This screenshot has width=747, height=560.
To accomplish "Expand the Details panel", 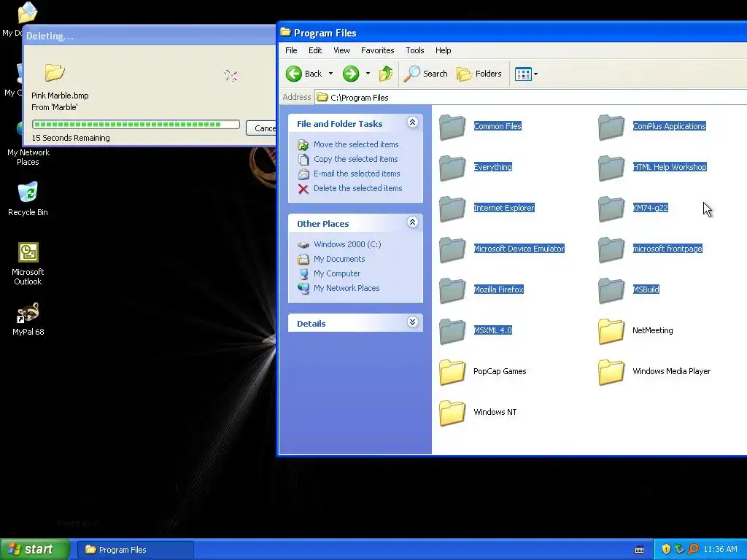I will [413, 322].
